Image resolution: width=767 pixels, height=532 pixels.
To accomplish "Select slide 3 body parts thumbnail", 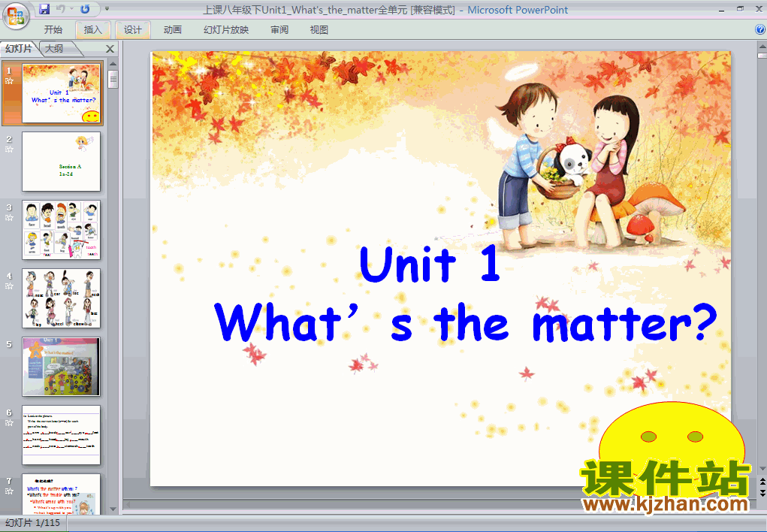I will point(61,230).
